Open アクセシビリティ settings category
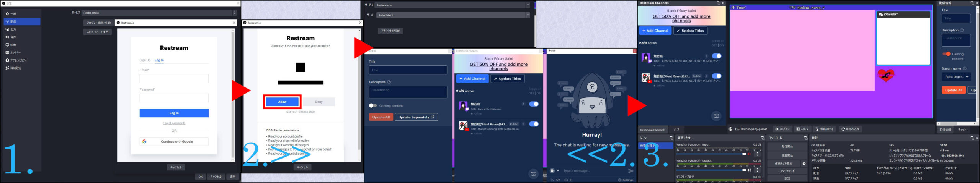The image size is (980, 183). (x=22, y=60)
